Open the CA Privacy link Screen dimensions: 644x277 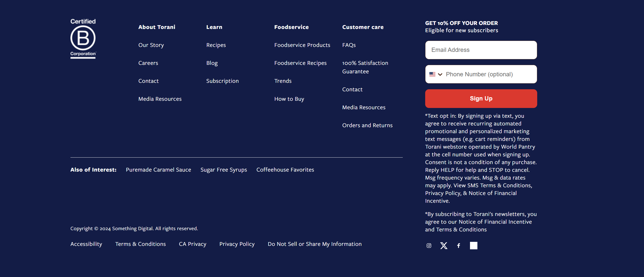pyautogui.click(x=192, y=244)
